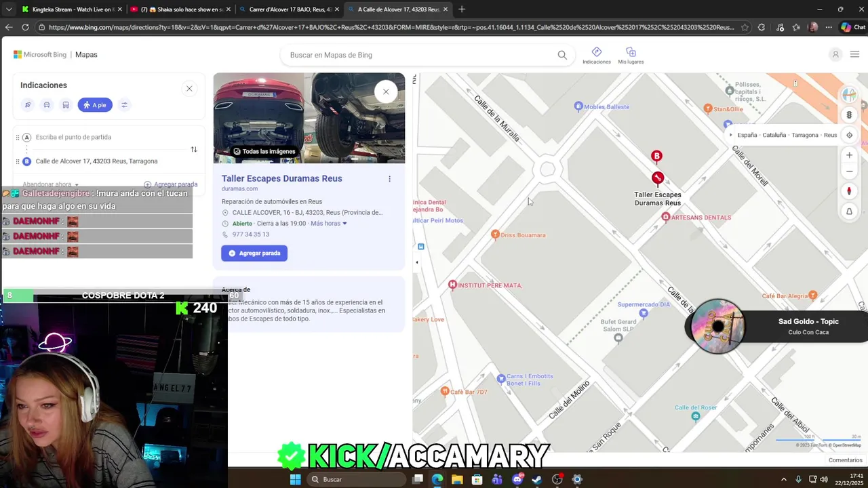Go back in the browser
This screenshot has width=868, height=488.
[8, 27]
